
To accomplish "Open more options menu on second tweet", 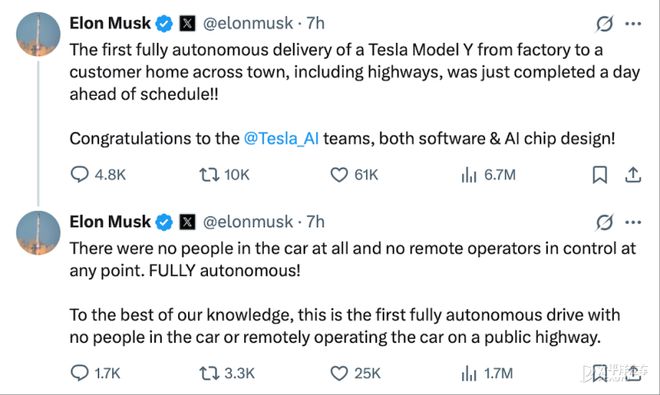I will [633, 222].
